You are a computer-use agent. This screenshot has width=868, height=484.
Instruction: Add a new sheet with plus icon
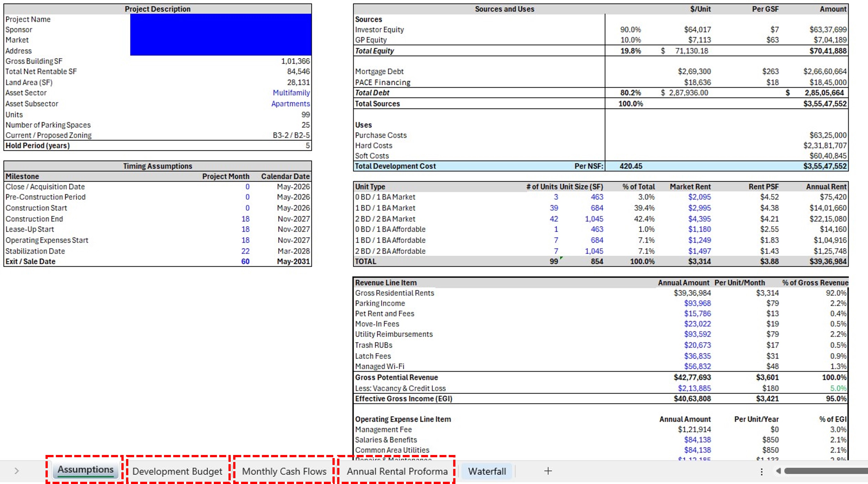pos(548,471)
